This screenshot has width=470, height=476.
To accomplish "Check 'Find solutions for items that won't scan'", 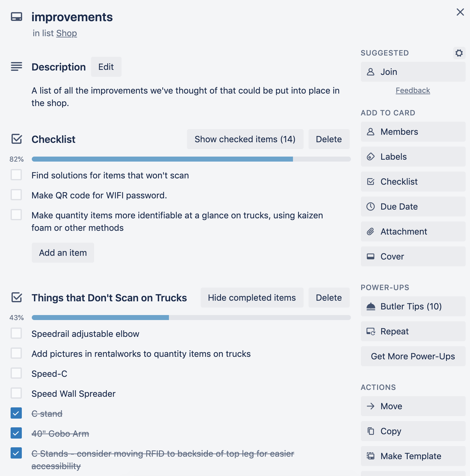I will click(x=16, y=175).
